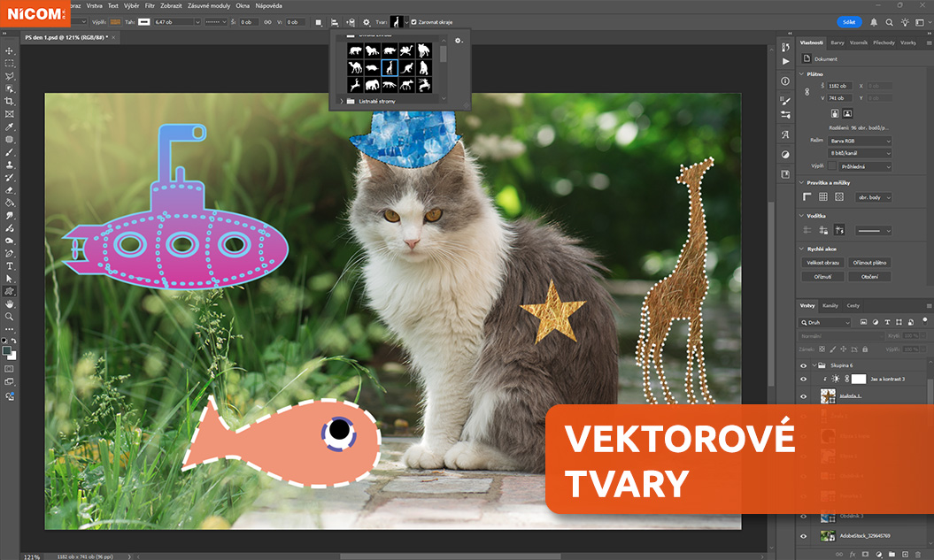Click the camel shape in the shape picker
This screenshot has width=934, height=560.
(355, 68)
